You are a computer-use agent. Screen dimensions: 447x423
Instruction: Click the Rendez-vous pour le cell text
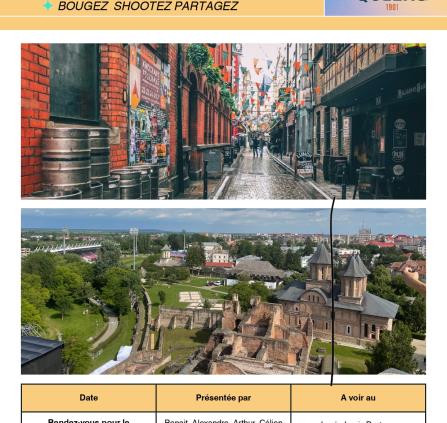[89, 421]
